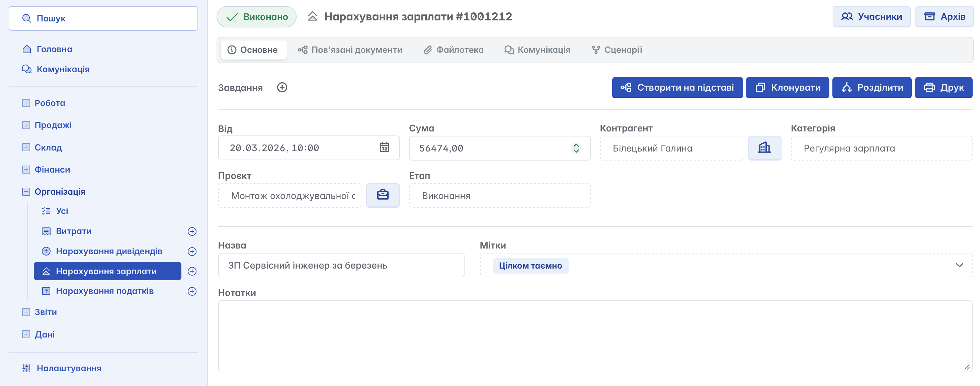Collapse the Організація section
Screen dimensions: 980x386
(26, 192)
